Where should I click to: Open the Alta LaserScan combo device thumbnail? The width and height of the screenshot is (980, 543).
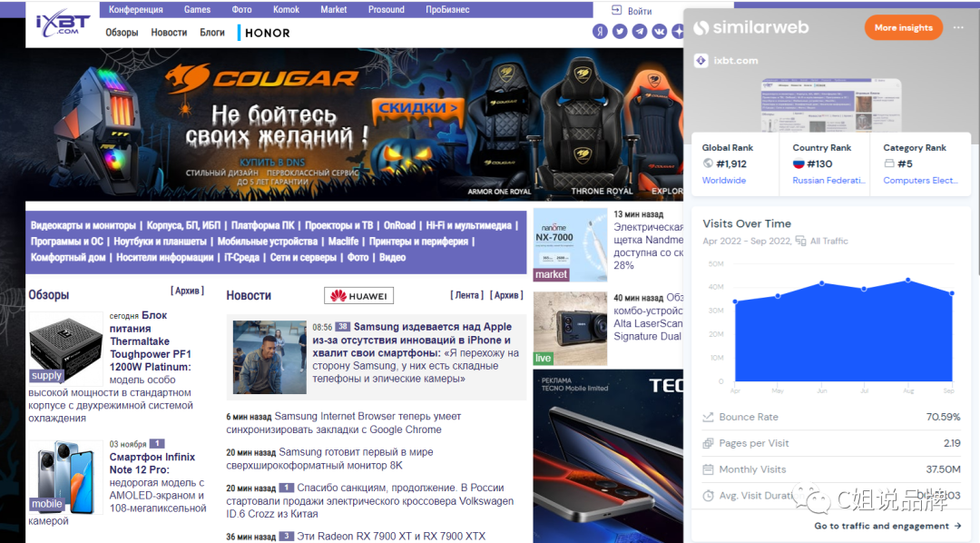(570, 329)
